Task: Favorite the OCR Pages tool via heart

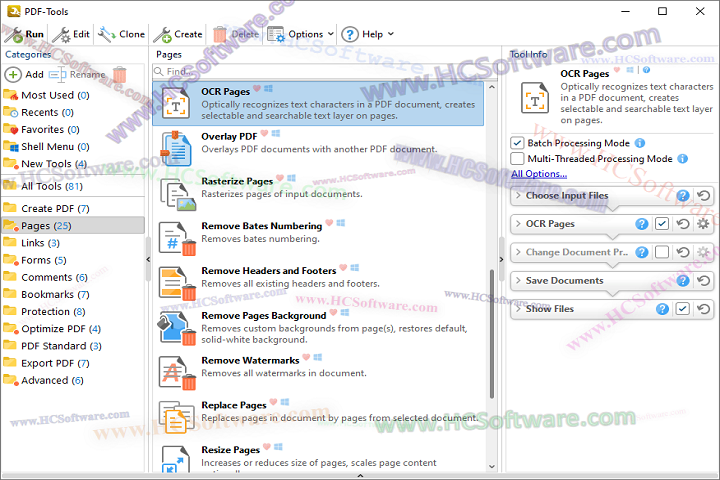Action: point(257,88)
